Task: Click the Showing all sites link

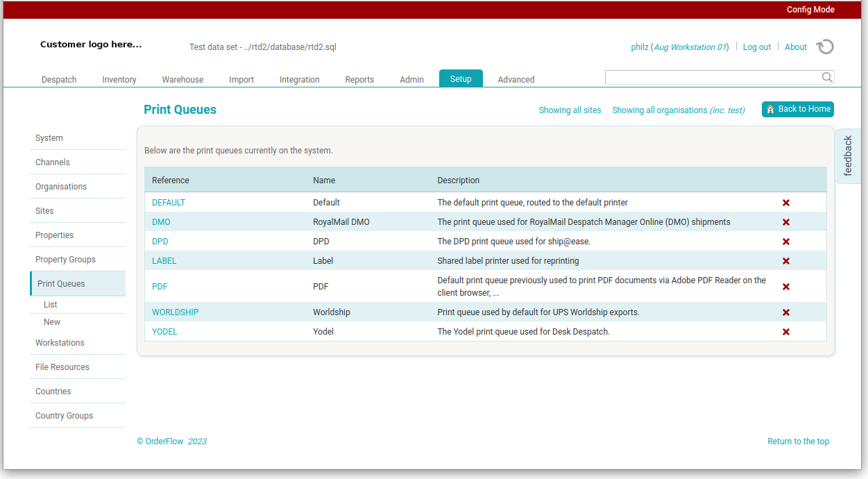Action: tap(570, 110)
